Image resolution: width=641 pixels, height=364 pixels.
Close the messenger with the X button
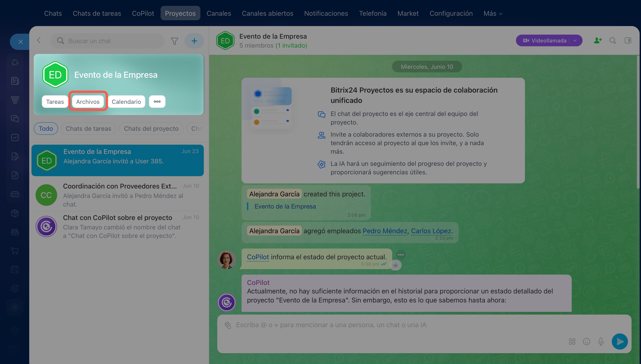(x=20, y=42)
